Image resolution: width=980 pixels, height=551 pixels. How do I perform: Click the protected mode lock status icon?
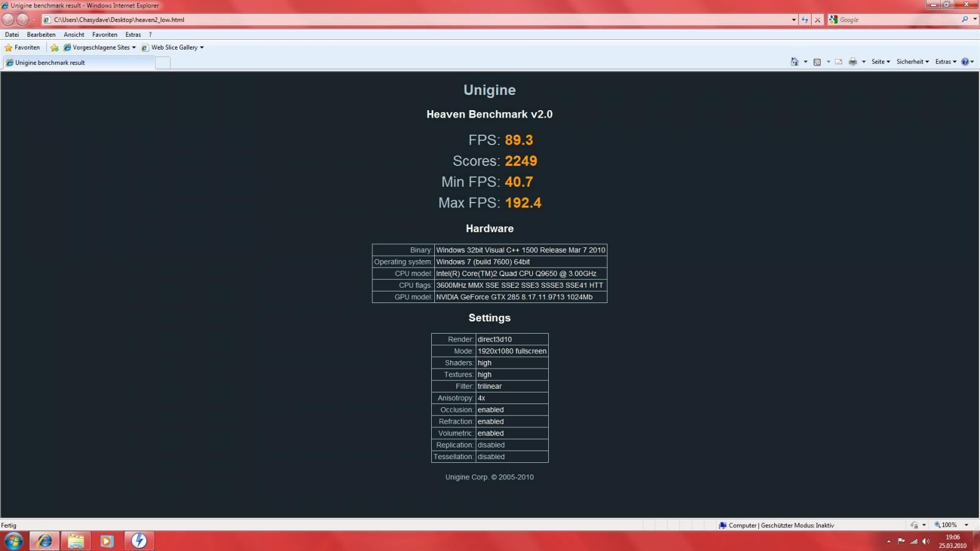pos(914,525)
